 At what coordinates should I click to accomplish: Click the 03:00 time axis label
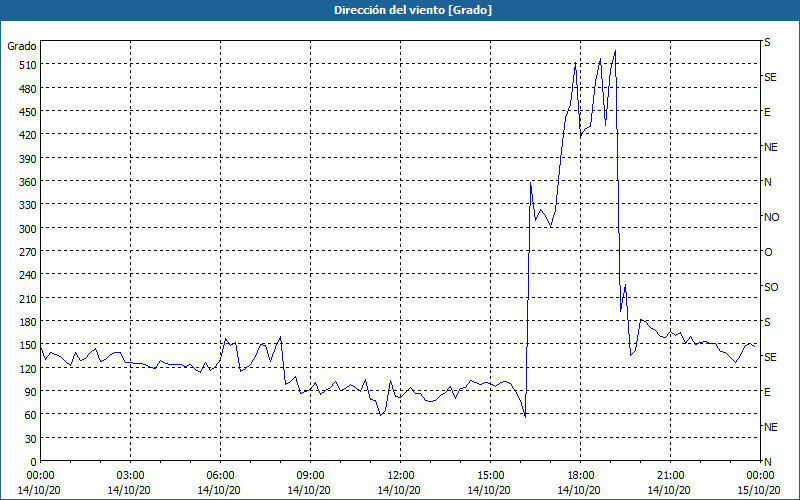(x=131, y=476)
